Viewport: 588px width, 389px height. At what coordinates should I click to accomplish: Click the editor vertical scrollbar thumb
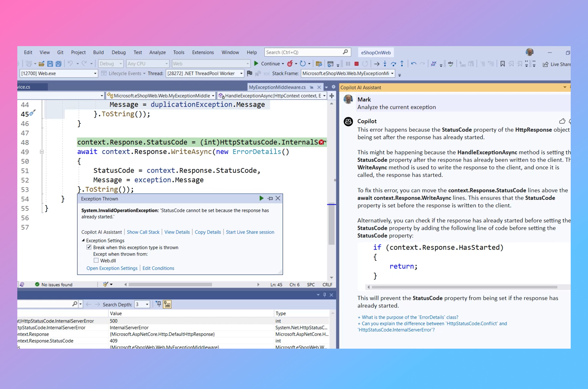pos(331,224)
